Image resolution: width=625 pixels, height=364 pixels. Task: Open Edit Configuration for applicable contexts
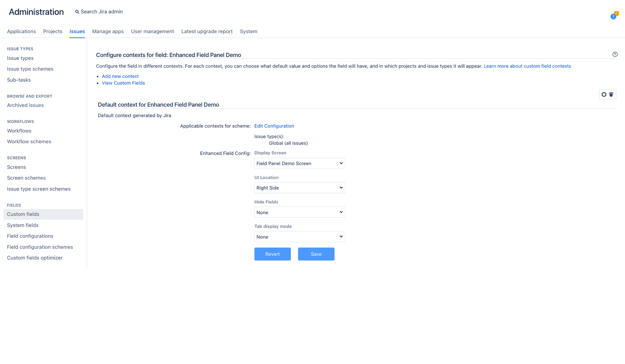(x=274, y=126)
